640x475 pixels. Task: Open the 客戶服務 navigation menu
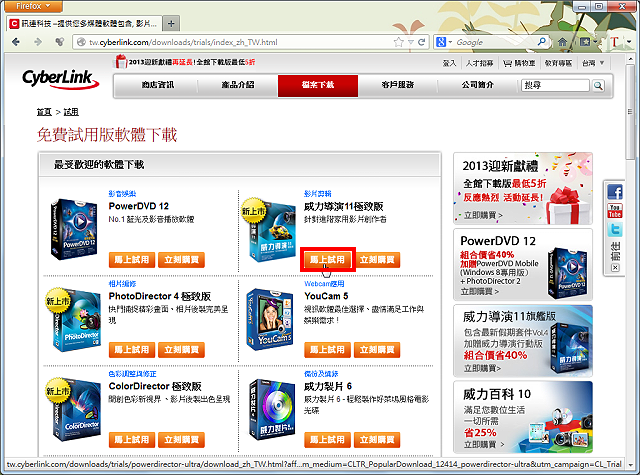click(x=398, y=85)
